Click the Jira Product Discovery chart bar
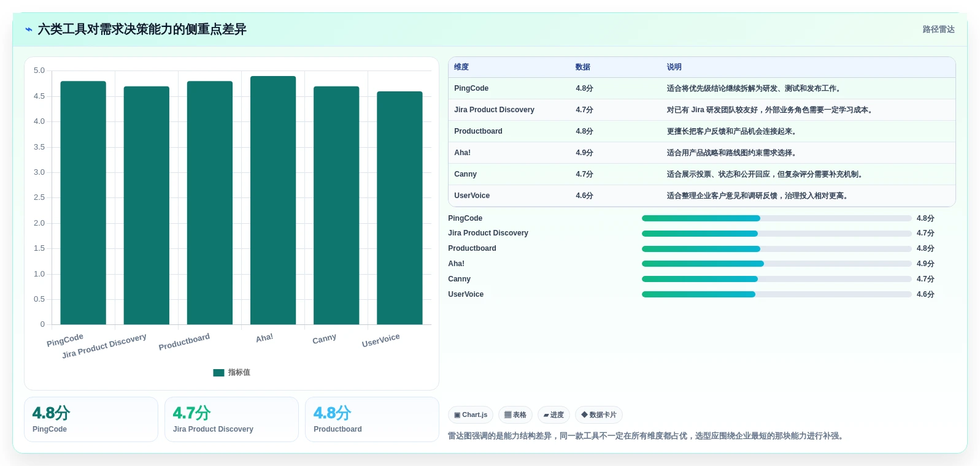 pyautogui.click(x=147, y=205)
